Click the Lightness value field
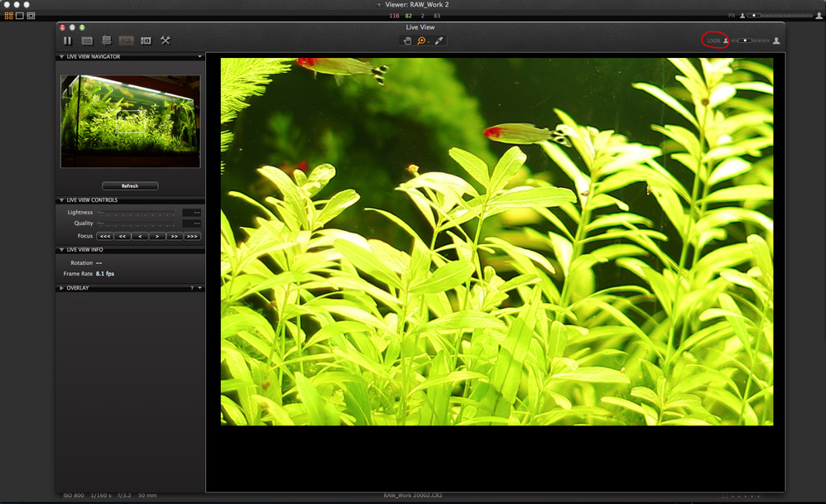The width and height of the screenshot is (826, 504). click(x=191, y=212)
